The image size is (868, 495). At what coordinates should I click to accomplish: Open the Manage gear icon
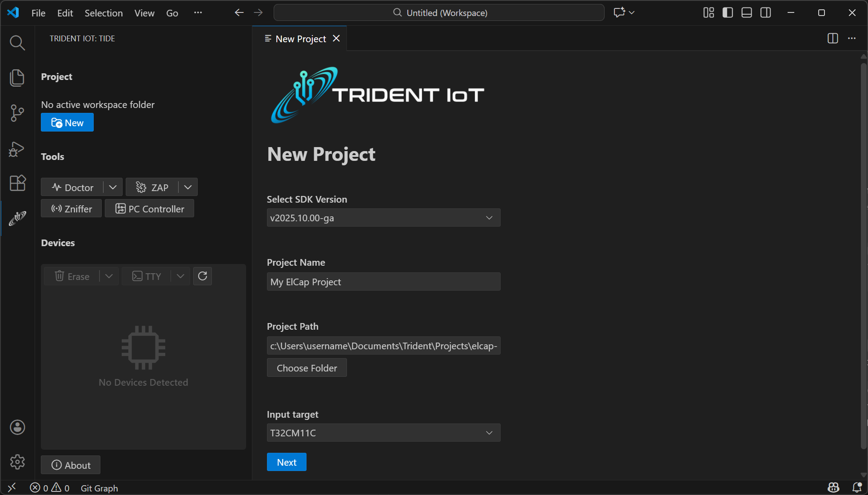pos(17,462)
